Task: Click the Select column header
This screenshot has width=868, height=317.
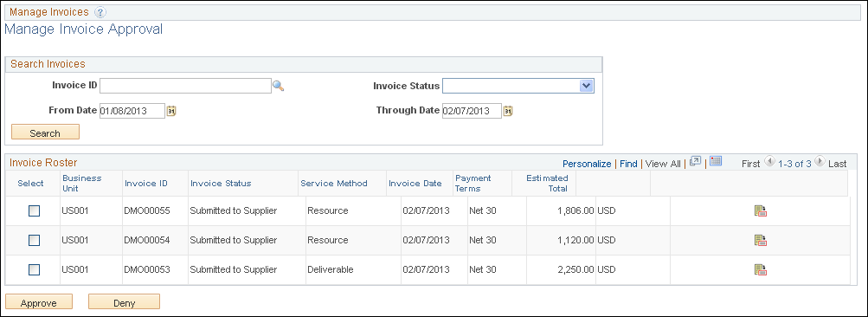Action: coord(30,183)
